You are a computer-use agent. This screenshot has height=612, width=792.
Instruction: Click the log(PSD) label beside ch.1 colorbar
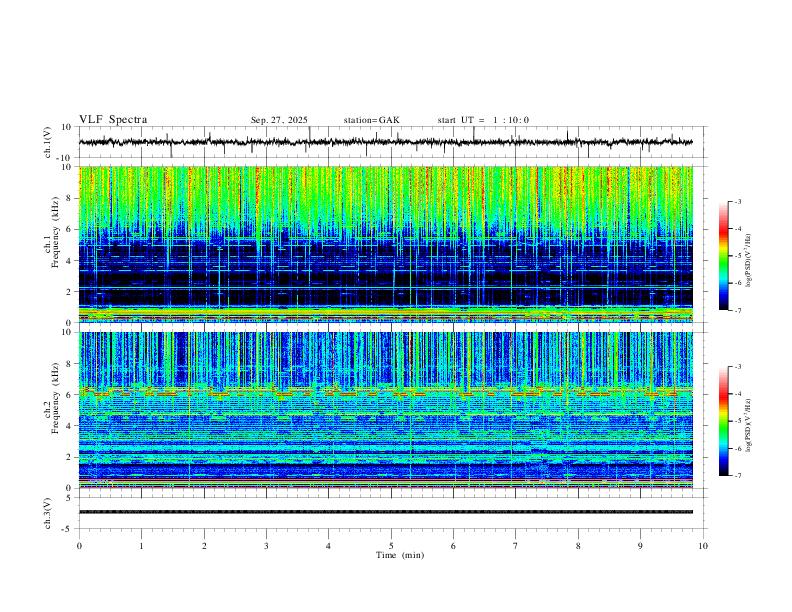749,261
